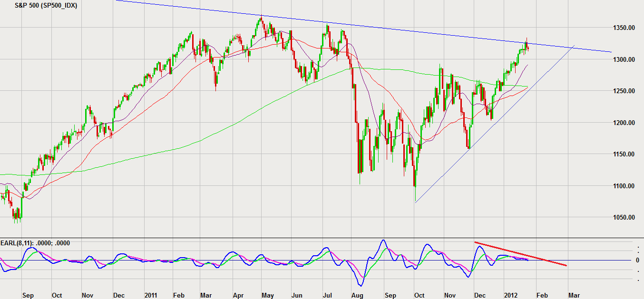Select the red divergence trendline on EARL panel
The width and height of the screenshot is (644, 299).
point(521,254)
